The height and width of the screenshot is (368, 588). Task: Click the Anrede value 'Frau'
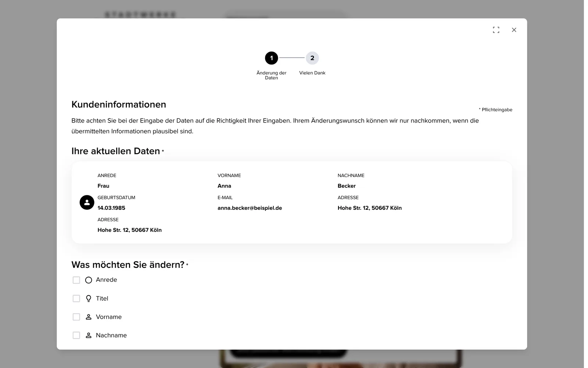(103, 186)
